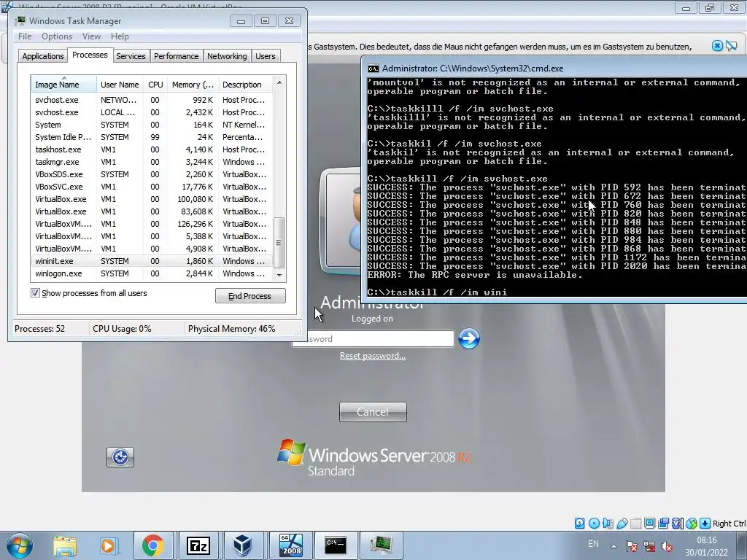Viewport: 747px width, 560px height.
Task: Launch Windows Media Player from taskbar
Action: point(108,545)
